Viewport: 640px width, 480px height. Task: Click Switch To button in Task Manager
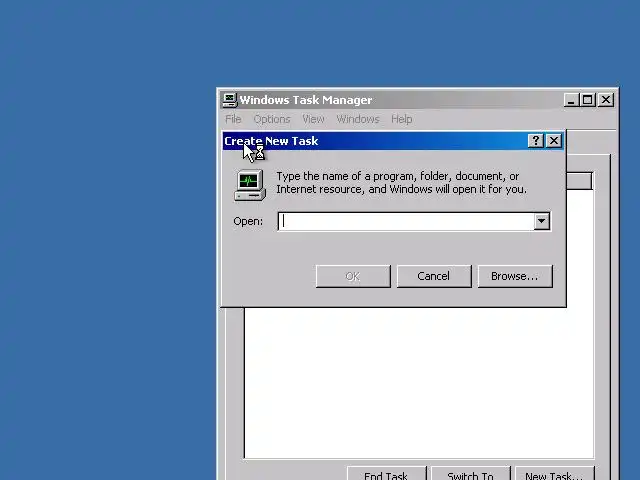[471, 473]
